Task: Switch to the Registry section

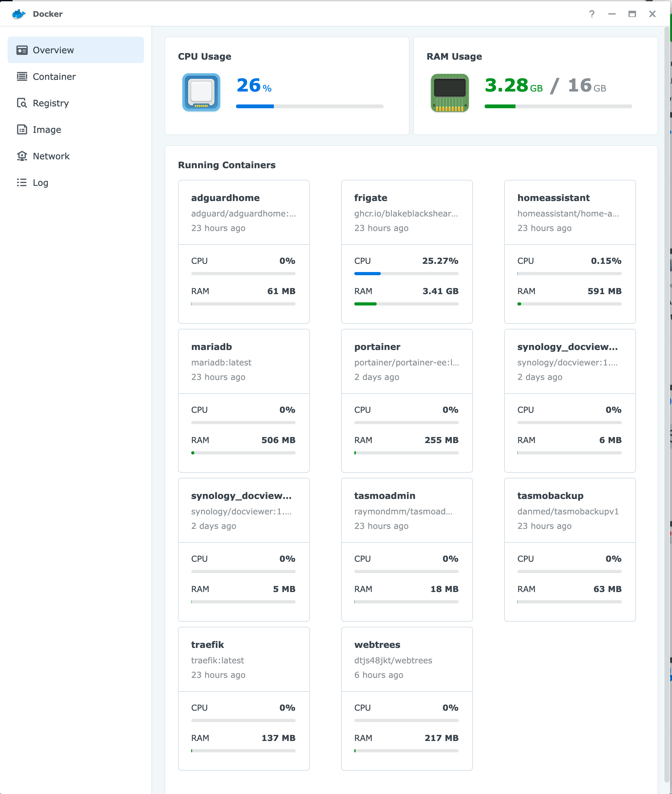Action: tap(51, 103)
